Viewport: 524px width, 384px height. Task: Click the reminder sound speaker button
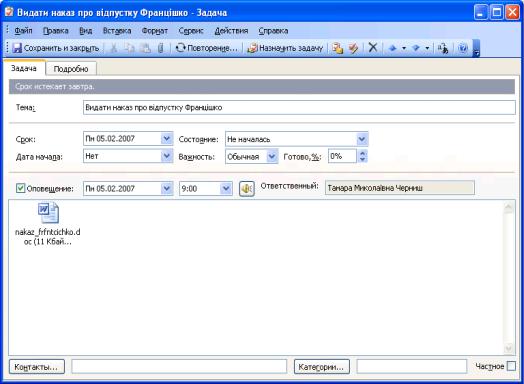(247, 188)
